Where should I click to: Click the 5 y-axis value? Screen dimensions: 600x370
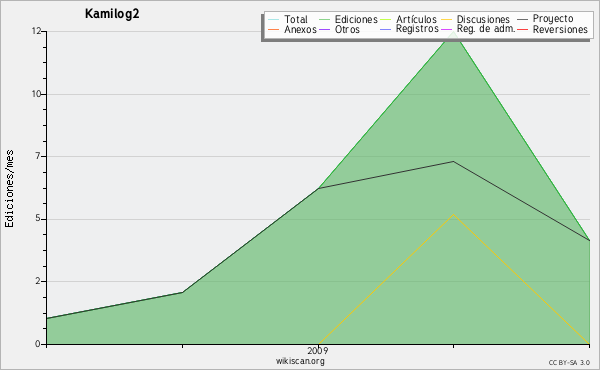[38, 218]
